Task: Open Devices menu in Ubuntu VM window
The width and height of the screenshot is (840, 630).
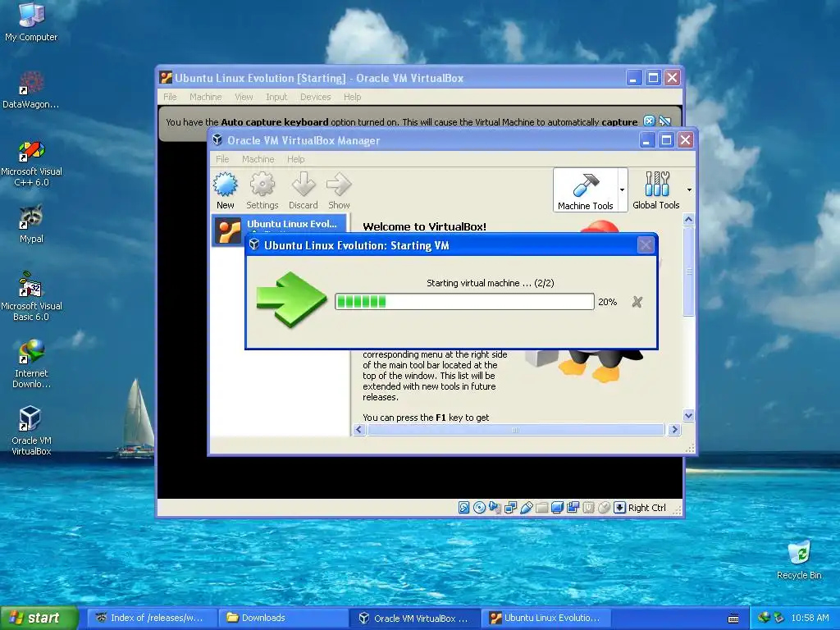Action: pyautogui.click(x=316, y=97)
